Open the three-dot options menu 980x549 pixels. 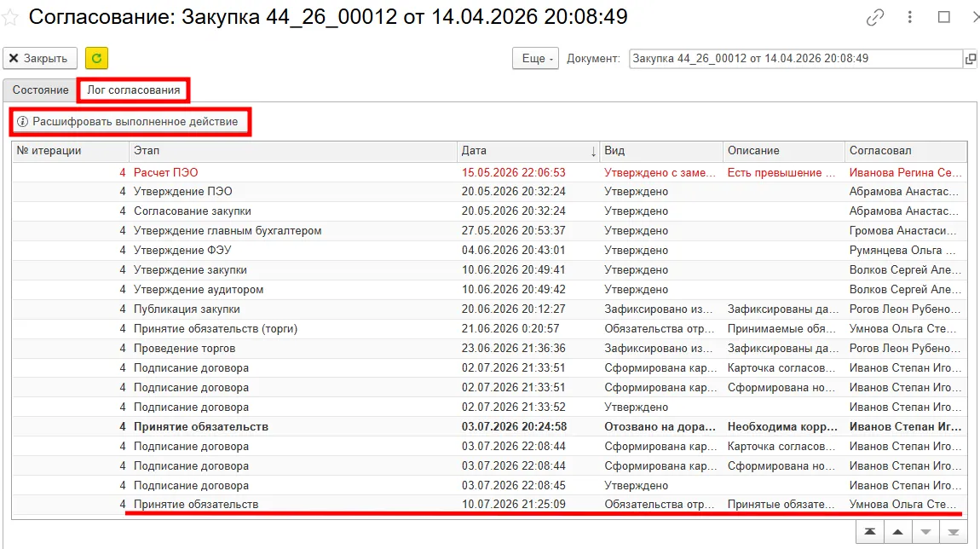(910, 18)
